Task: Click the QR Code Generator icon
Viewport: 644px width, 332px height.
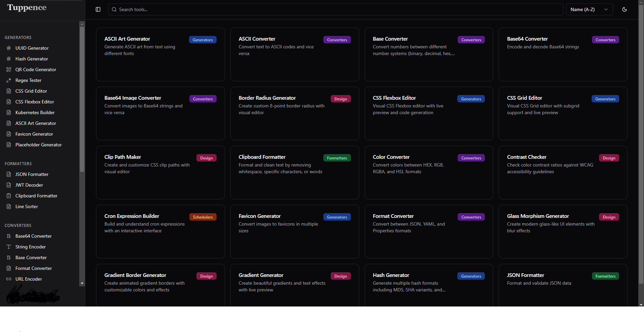Action: point(9,69)
